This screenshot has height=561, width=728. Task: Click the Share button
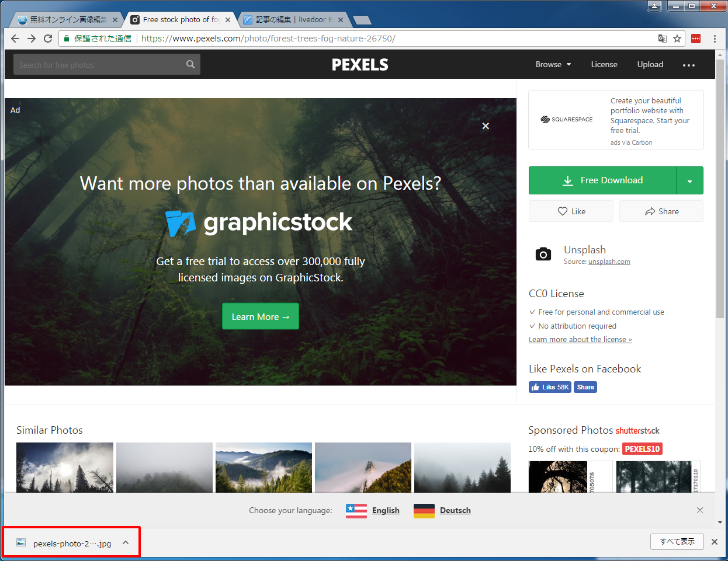(x=661, y=211)
